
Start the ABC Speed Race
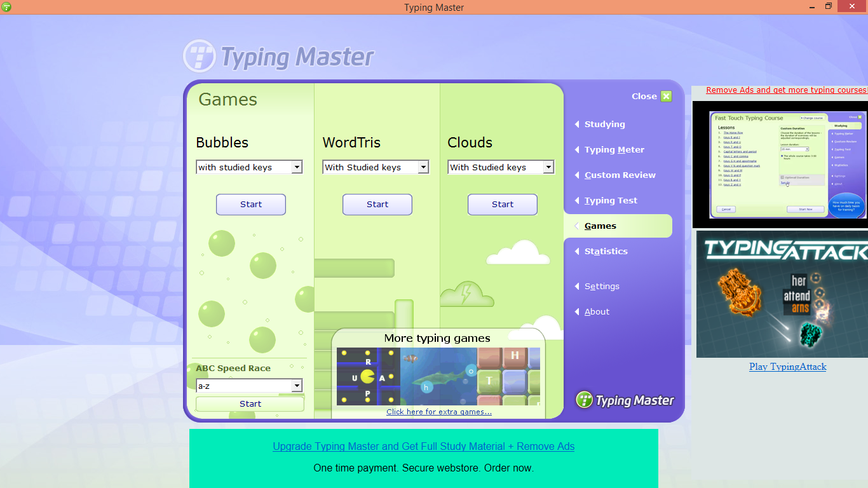pos(250,404)
